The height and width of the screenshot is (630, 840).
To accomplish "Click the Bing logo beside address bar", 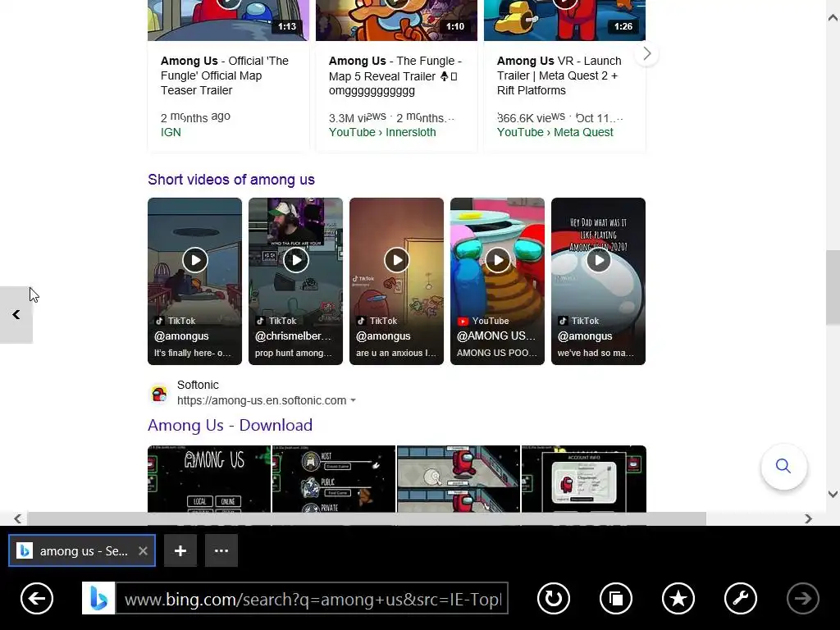I will [98, 598].
